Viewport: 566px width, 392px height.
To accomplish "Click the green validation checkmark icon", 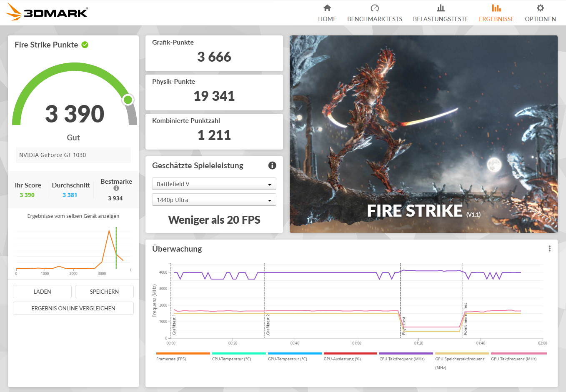I will (x=85, y=45).
